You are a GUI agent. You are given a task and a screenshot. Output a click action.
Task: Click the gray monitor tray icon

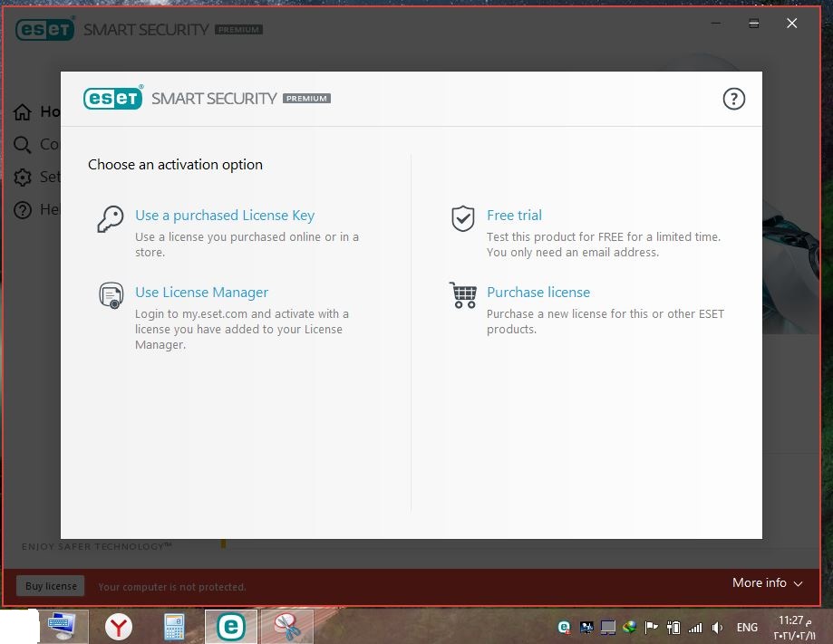point(607,628)
